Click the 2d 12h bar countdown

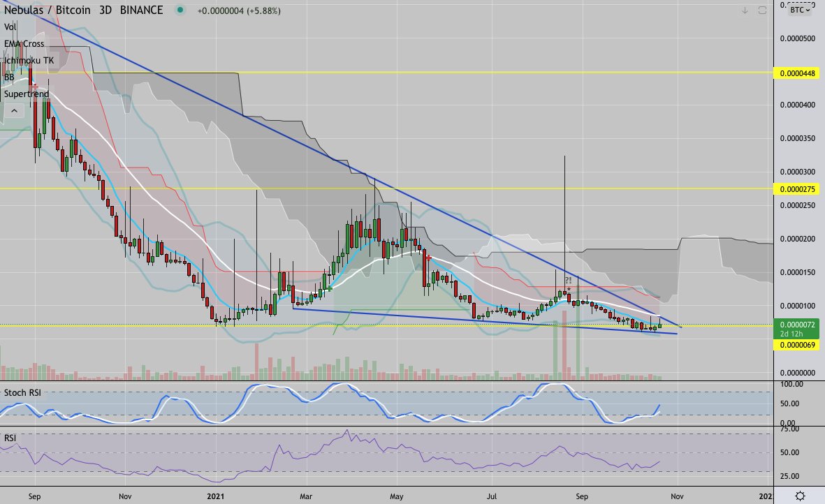(791, 334)
